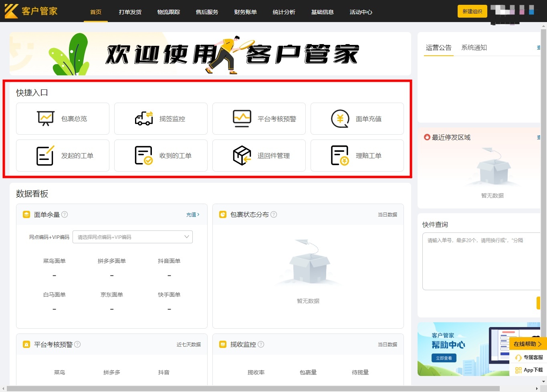547x392 pixels.
Task: Open the 打单发货 menu
Action: tap(130, 12)
